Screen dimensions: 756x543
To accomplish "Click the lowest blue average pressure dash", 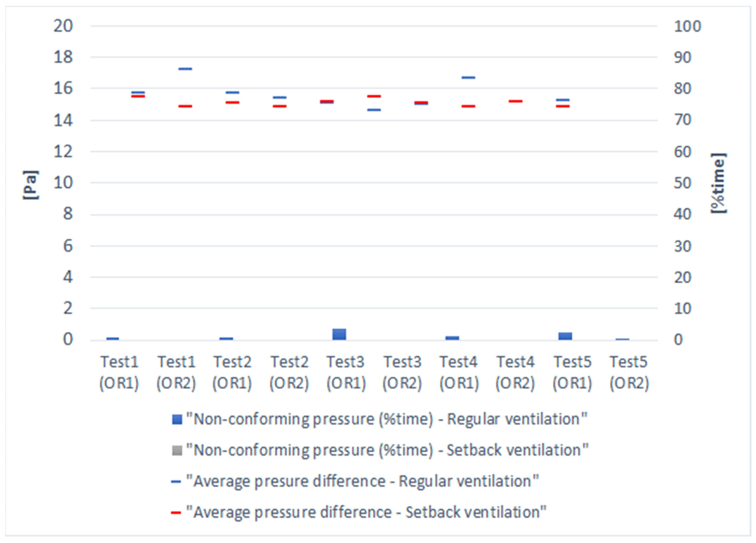I will (374, 110).
